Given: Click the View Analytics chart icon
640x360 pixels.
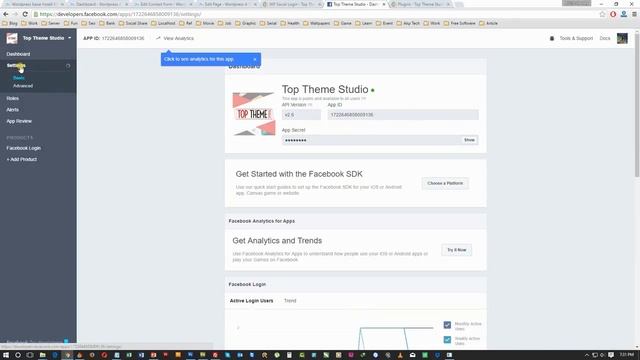Looking at the screenshot, I should pos(158,38).
